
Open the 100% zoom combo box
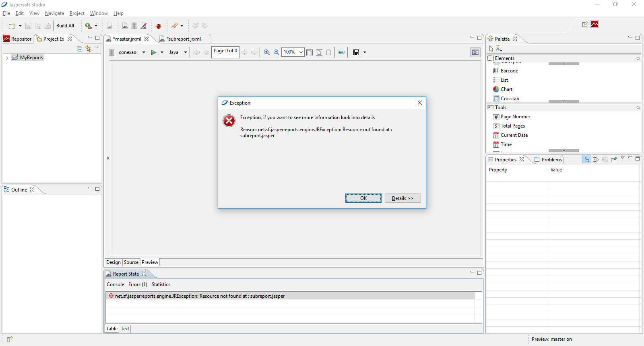point(293,52)
